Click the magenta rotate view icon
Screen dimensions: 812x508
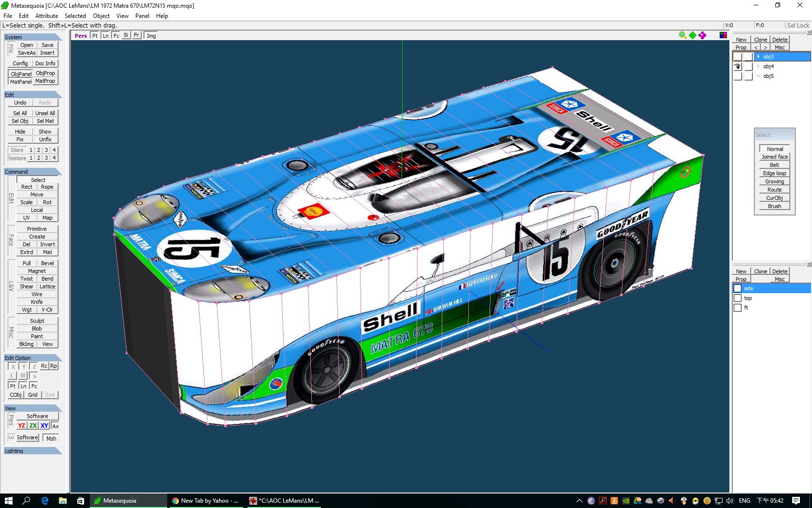(x=702, y=35)
